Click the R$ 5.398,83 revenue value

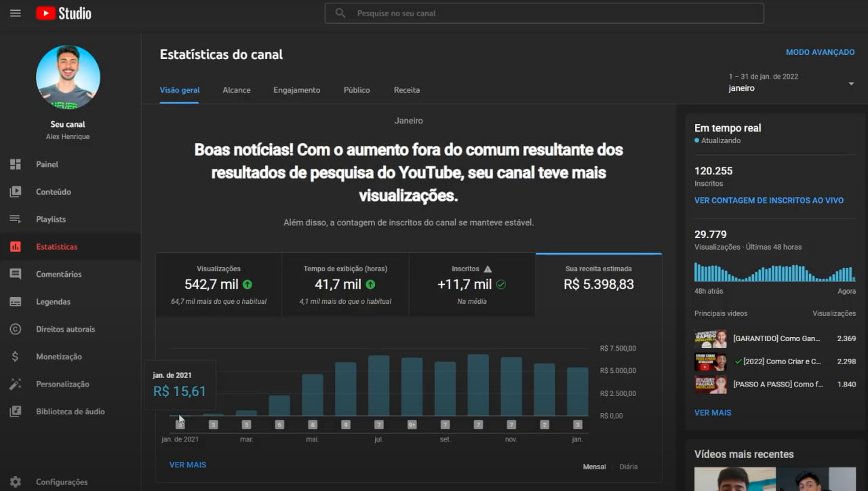click(x=599, y=285)
